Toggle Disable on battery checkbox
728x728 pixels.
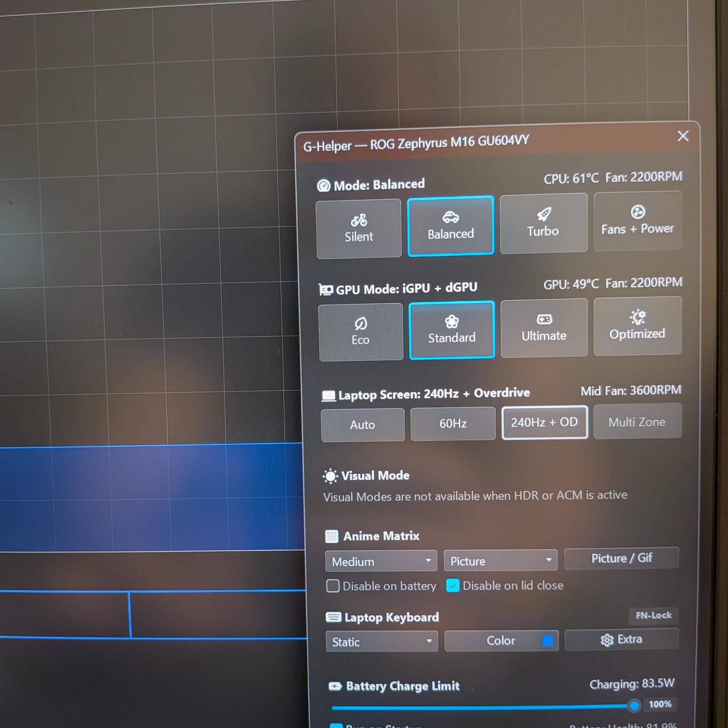tap(333, 586)
